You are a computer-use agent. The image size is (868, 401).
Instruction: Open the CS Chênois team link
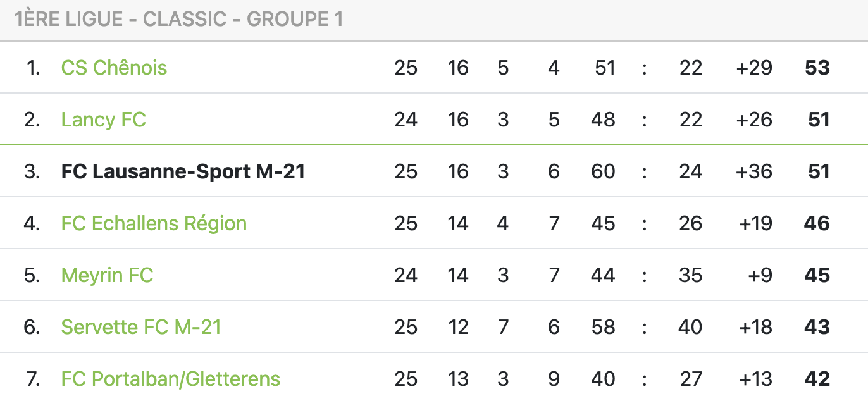pyautogui.click(x=114, y=68)
